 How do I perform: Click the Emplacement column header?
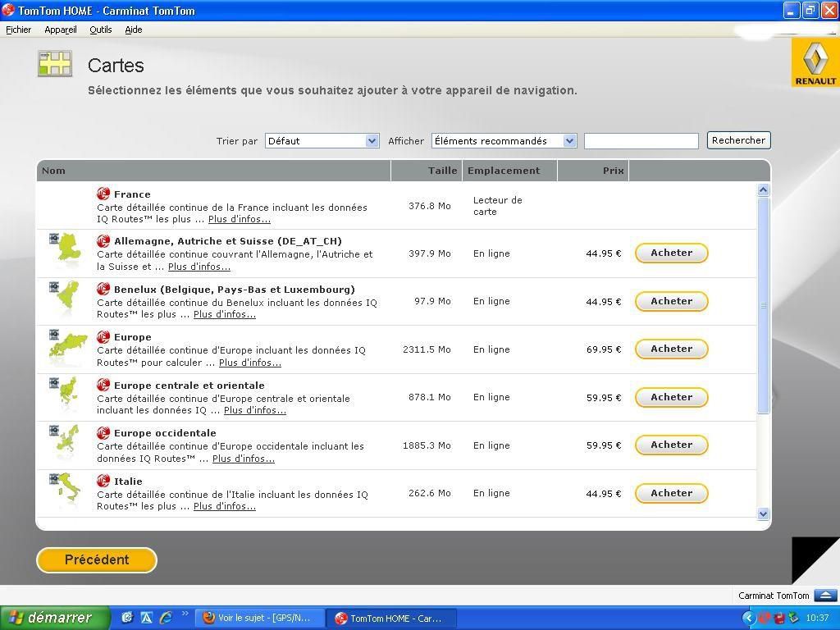(x=509, y=171)
